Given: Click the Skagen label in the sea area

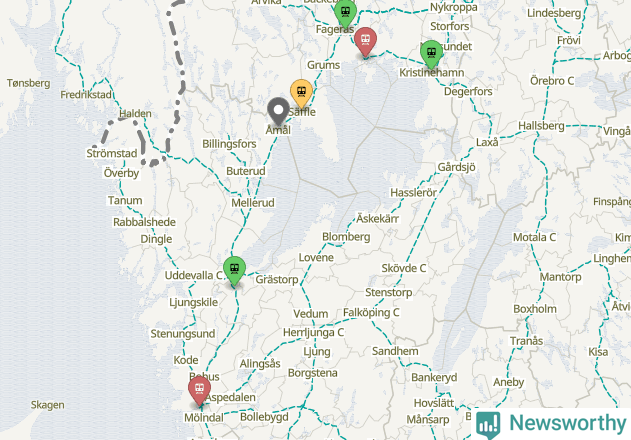Looking at the screenshot, I should [x=47, y=405].
